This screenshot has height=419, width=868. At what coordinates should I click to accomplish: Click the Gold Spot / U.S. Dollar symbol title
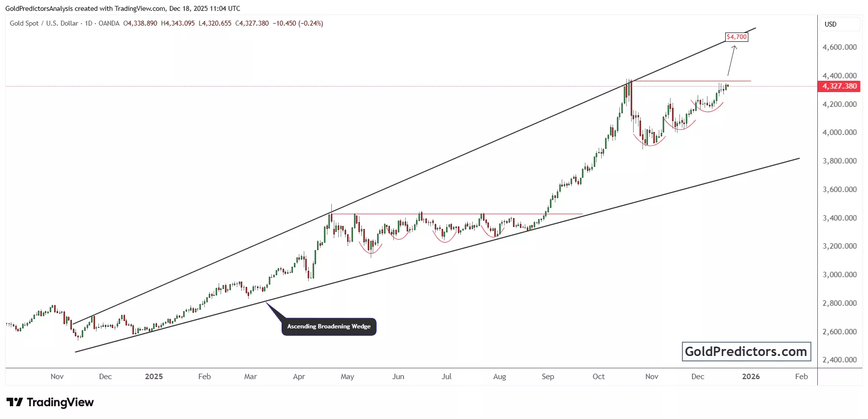tap(44, 23)
